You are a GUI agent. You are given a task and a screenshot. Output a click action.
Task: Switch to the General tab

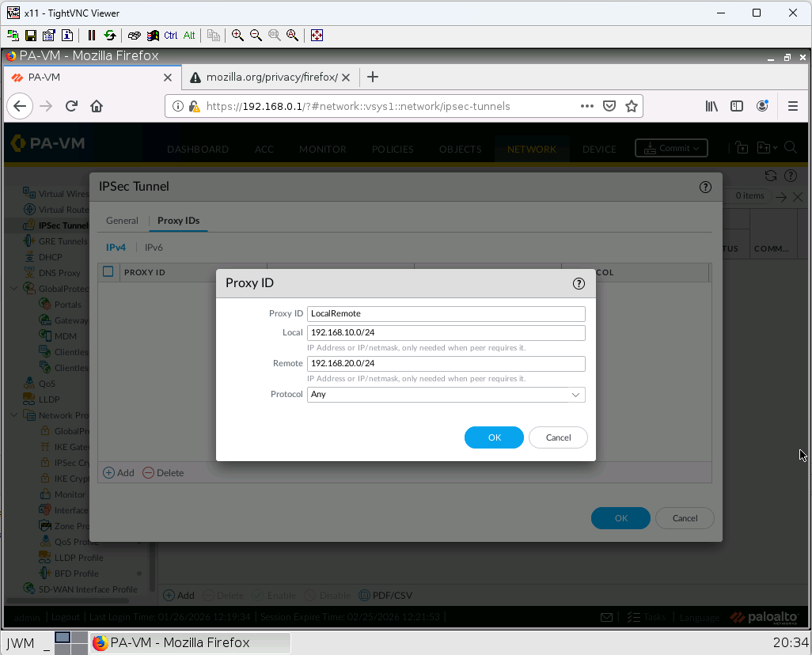(122, 221)
